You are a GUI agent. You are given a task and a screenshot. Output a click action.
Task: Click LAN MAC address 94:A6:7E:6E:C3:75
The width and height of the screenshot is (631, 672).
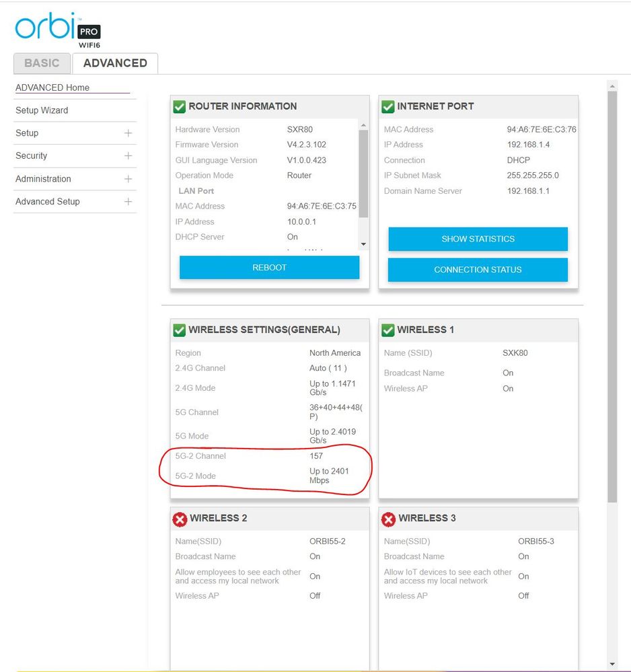click(x=322, y=206)
